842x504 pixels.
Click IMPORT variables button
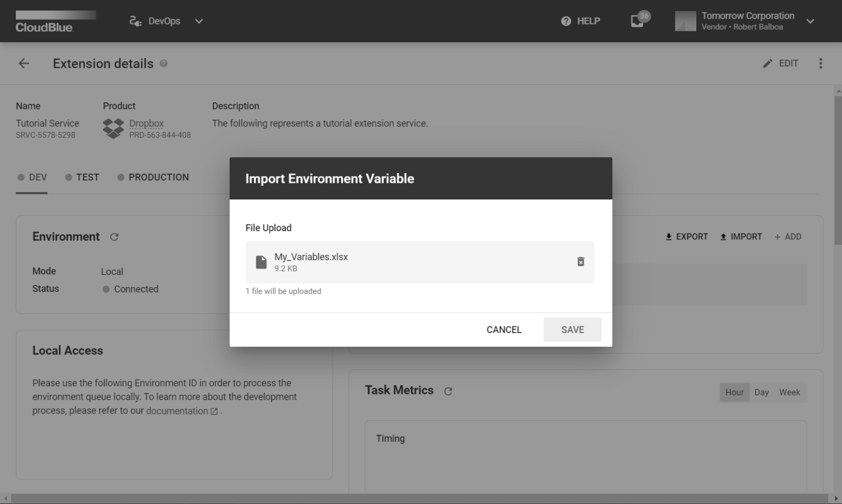(741, 237)
